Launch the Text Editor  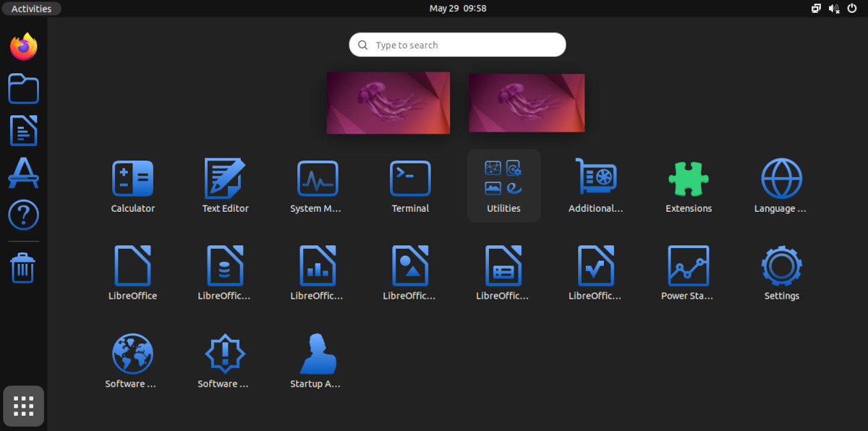tap(225, 178)
